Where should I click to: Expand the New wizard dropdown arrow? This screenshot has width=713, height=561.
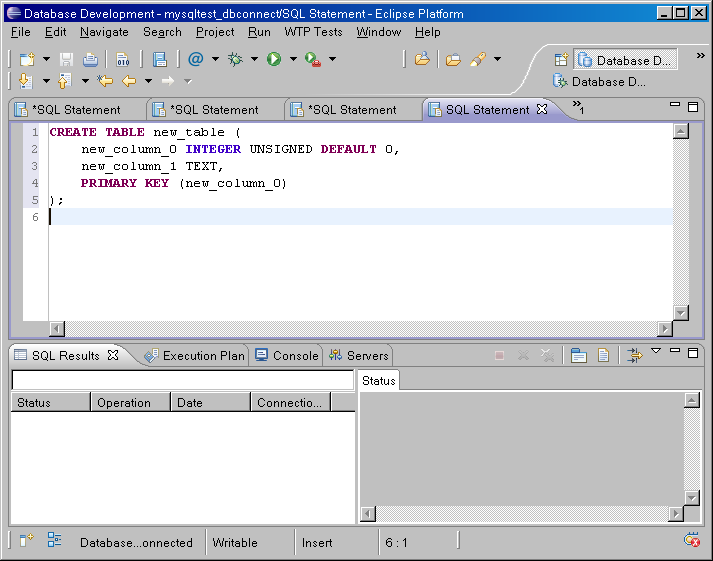(x=46, y=59)
